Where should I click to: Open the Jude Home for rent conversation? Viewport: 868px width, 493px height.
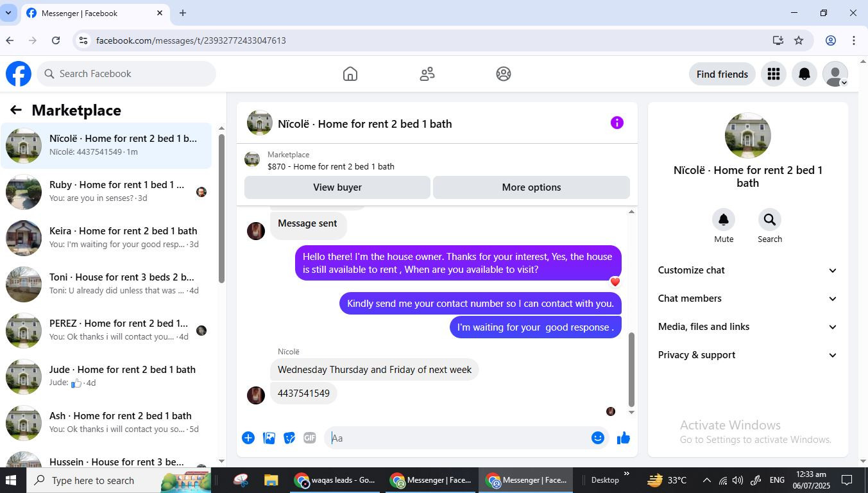(x=106, y=377)
